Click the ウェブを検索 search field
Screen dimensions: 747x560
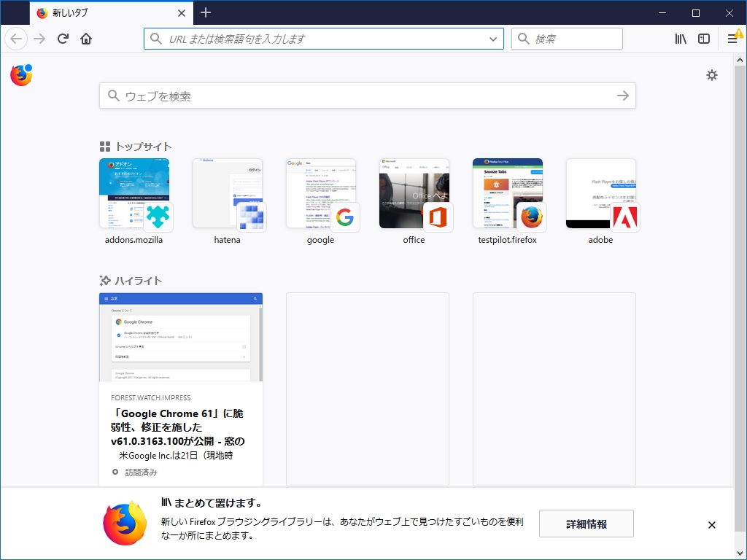(365, 96)
